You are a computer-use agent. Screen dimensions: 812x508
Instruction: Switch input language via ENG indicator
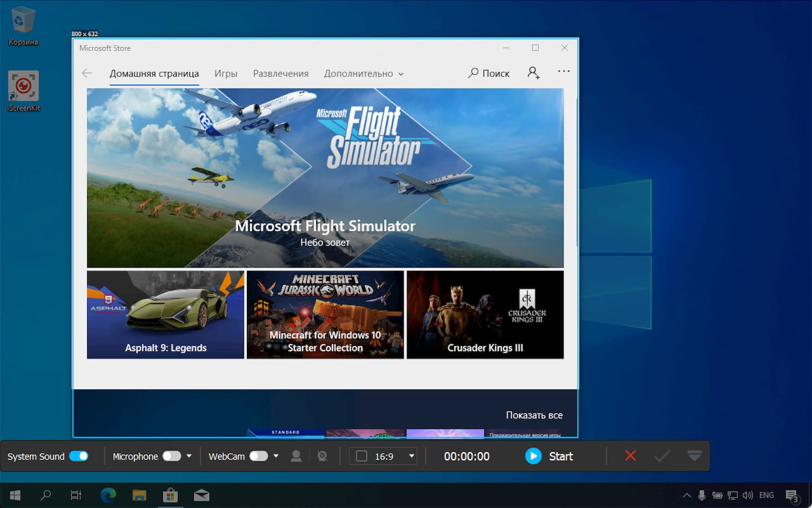coord(767,495)
